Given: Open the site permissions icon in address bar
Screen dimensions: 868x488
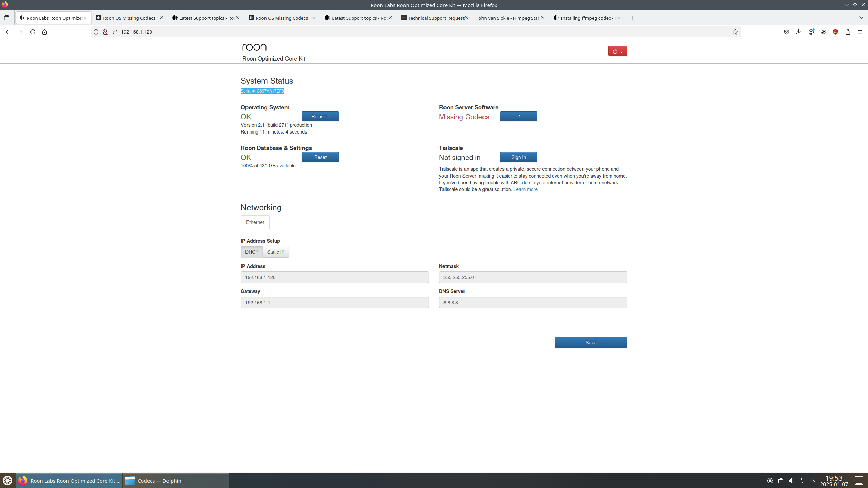Looking at the screenshot, I should click(115, 32).
